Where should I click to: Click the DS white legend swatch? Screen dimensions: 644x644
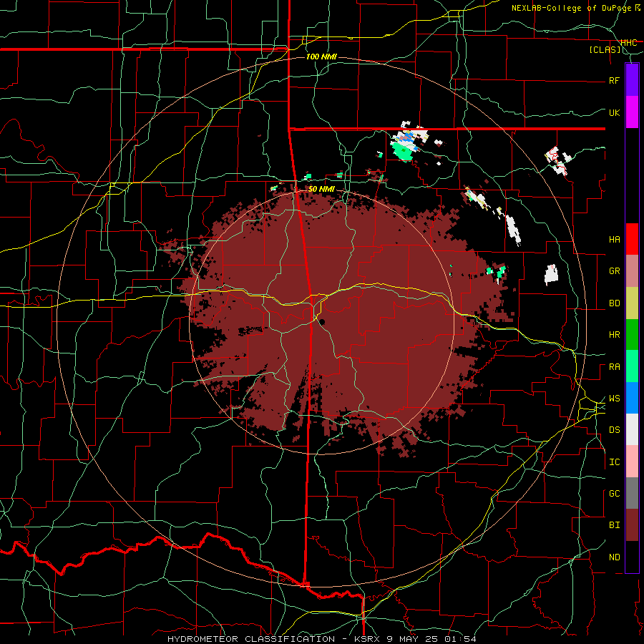point(632,429)
